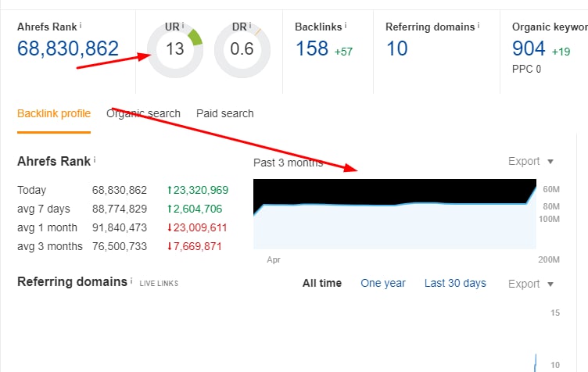Click the avg 1 month value 91,840,473
Viewport: 588px width, 372px height.
coord(120,227)
